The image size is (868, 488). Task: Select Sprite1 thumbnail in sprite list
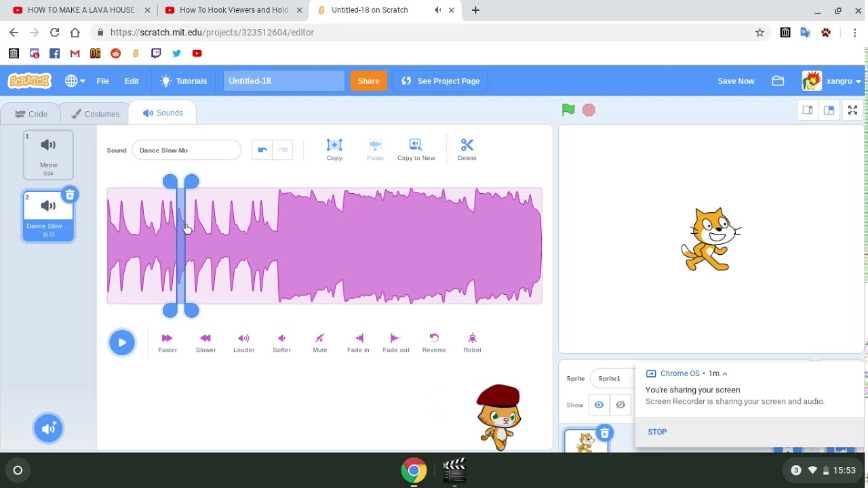(x=586, y=441)
